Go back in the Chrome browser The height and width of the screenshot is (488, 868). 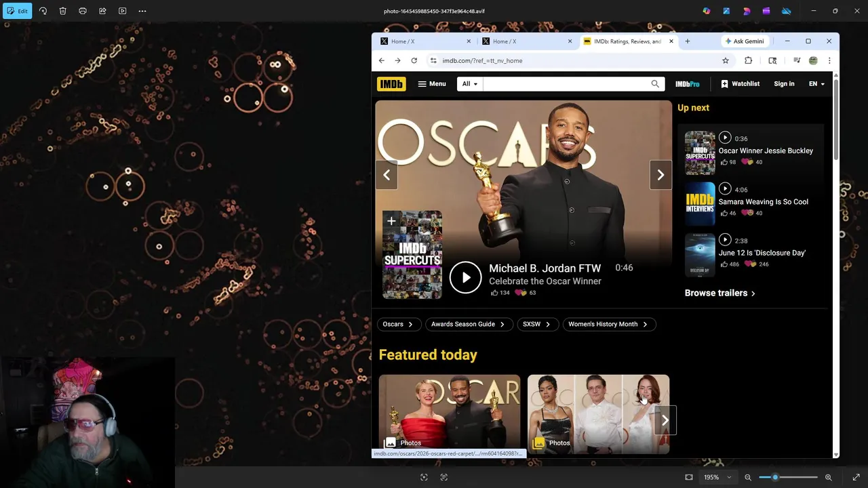381,60
